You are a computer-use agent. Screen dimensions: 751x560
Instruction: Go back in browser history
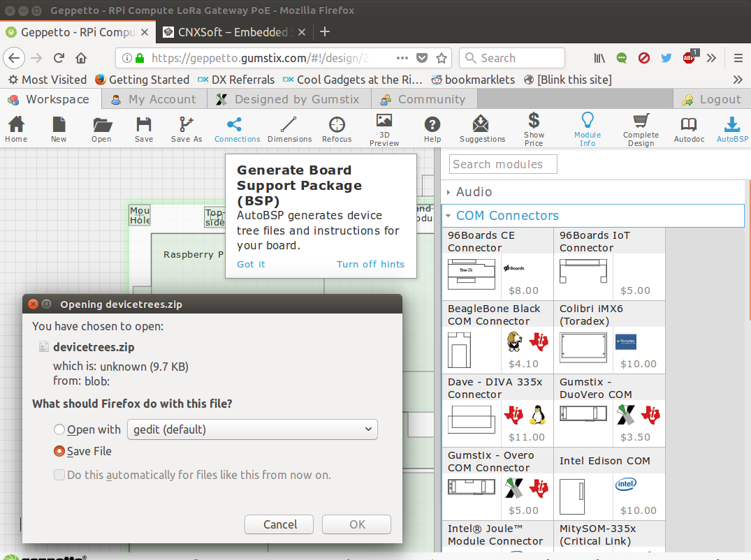[x=15, y=58]
